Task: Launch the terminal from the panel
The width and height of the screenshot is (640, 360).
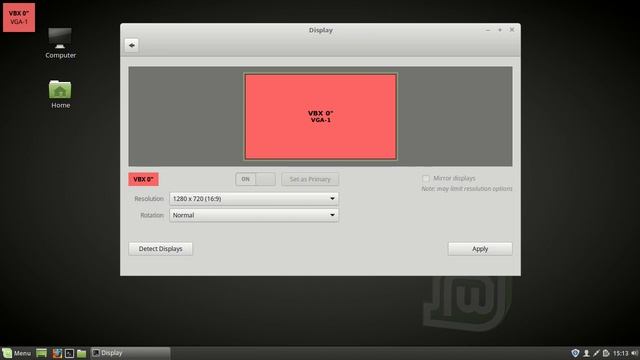Action: [69, 353]
